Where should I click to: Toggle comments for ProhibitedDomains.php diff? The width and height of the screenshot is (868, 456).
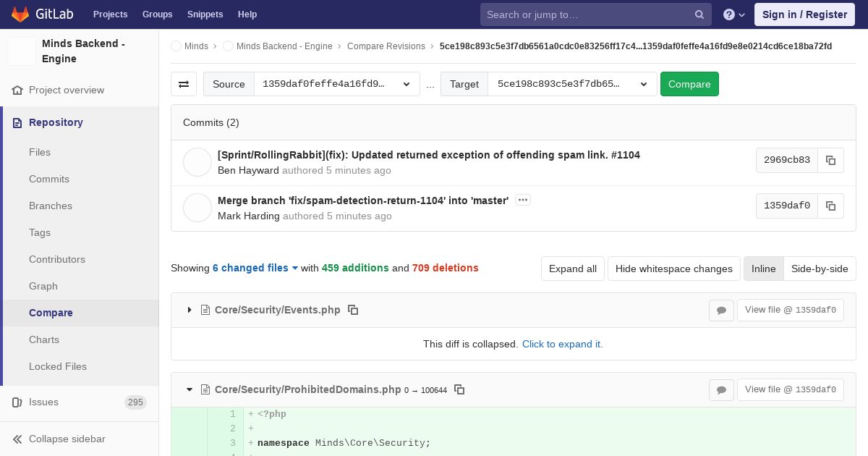[x=721, y=389]
